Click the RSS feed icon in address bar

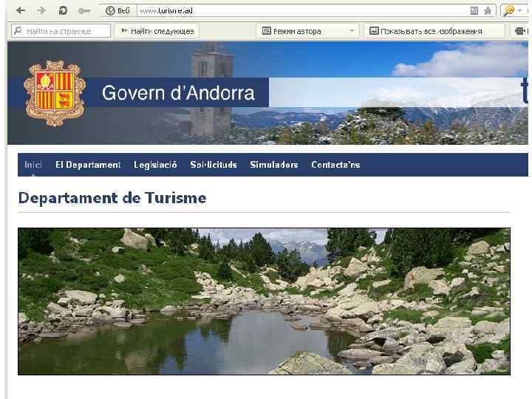click(474, 11)
